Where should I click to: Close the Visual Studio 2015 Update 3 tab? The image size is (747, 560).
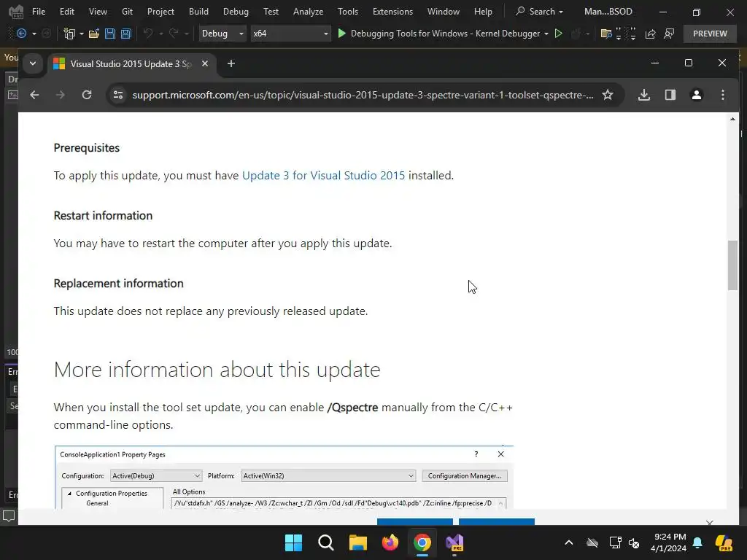pos(205,63)
